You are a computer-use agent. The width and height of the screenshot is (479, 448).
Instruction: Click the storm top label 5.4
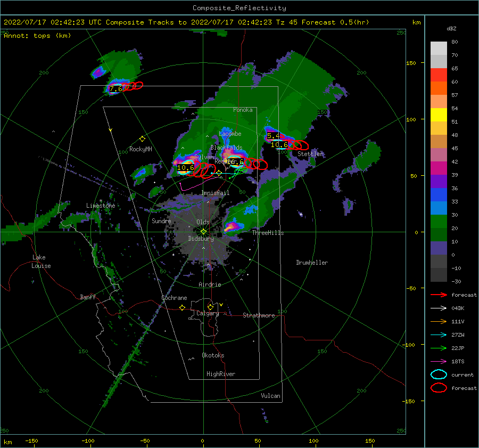(x=273, y=136)
